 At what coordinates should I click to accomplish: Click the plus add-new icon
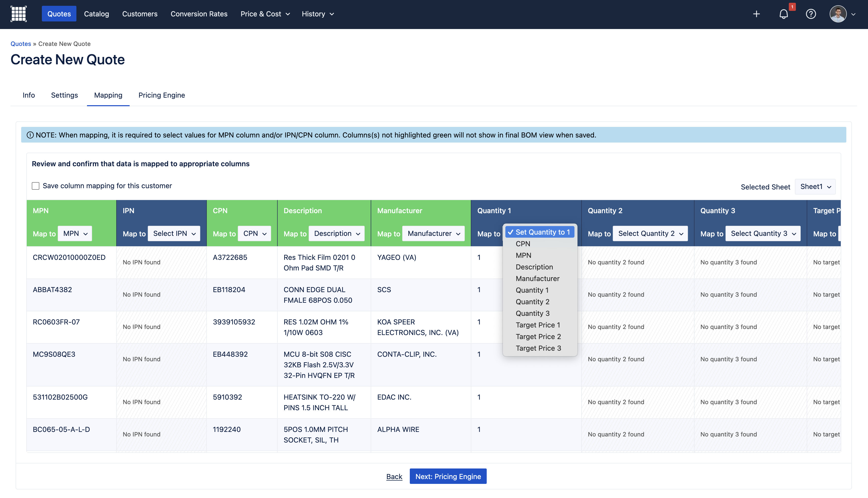point(756,14)
